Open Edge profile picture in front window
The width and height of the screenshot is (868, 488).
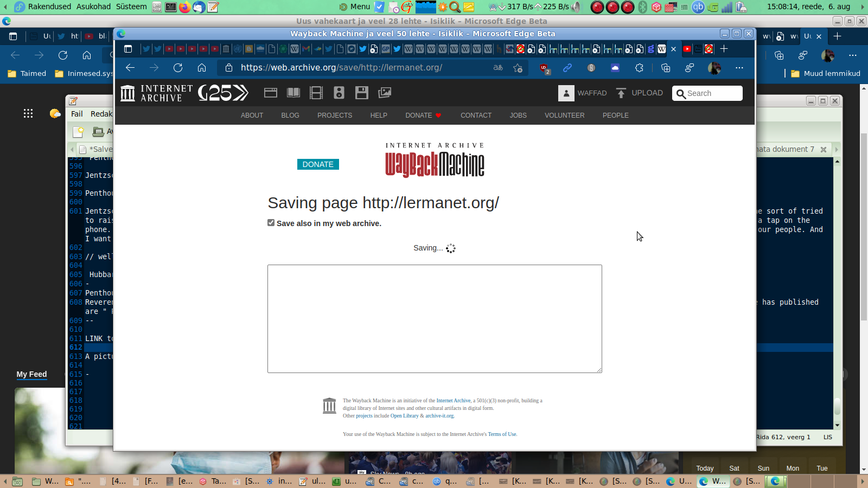714,68
